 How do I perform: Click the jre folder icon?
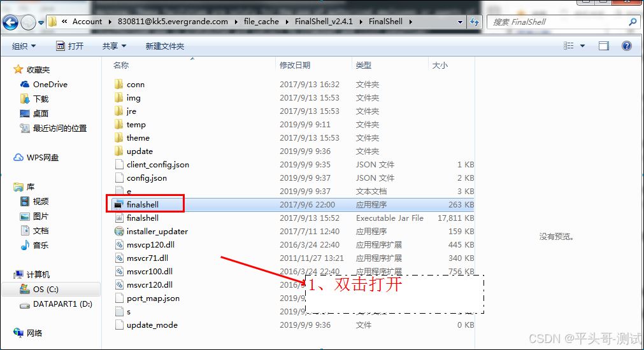pos(118,111)
